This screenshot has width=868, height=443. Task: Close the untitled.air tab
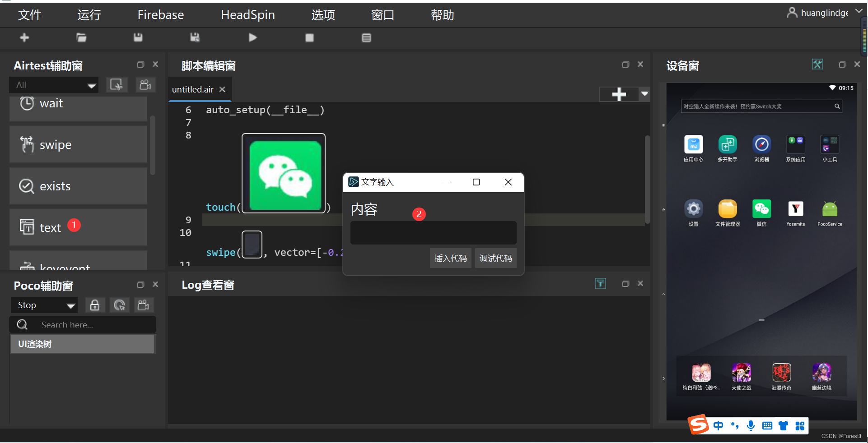pos(222,89)
